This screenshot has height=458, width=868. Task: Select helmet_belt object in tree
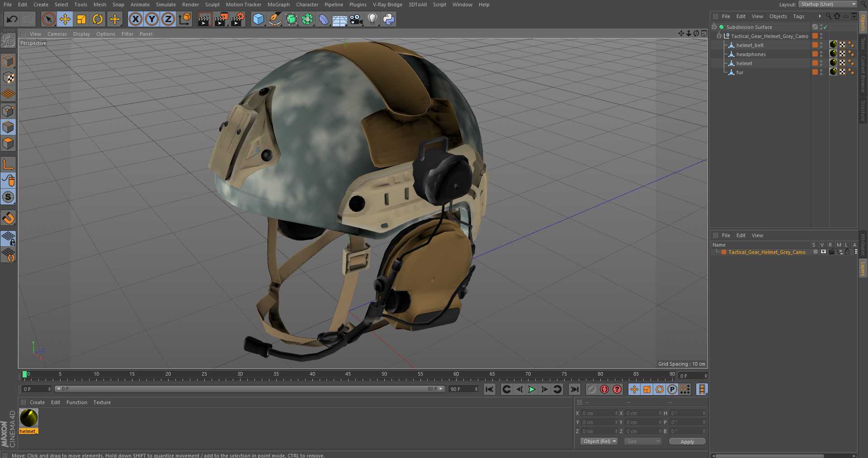point(750,45)
